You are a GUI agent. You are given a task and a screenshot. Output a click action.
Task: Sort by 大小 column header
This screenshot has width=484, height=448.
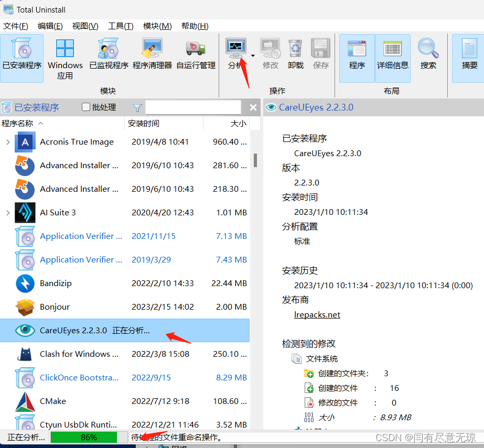[x=226, y=124]
